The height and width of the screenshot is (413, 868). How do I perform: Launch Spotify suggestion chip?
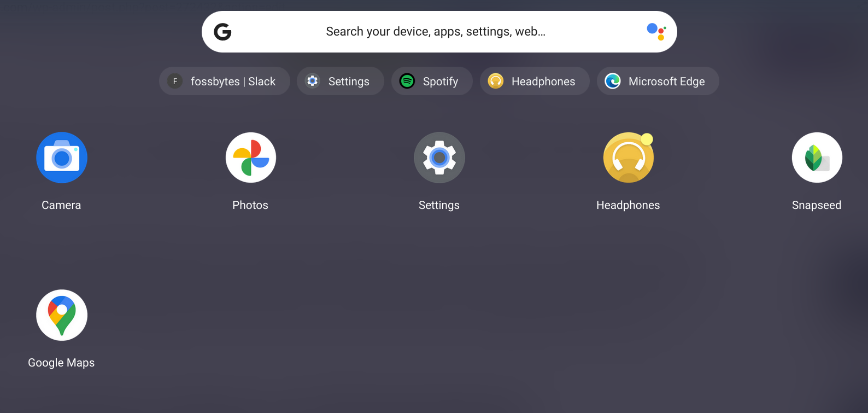(x=432, y=81)
